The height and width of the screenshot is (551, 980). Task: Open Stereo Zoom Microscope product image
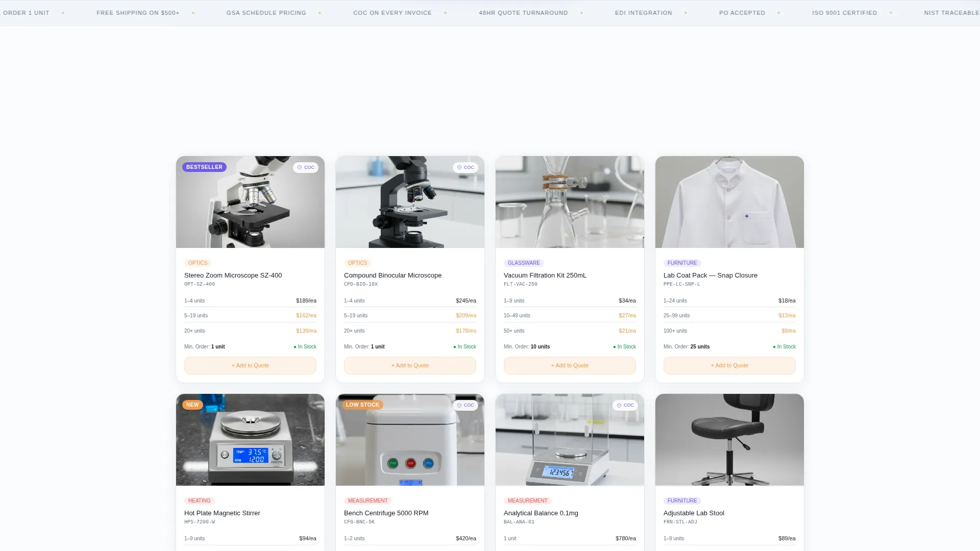point(250,202)
